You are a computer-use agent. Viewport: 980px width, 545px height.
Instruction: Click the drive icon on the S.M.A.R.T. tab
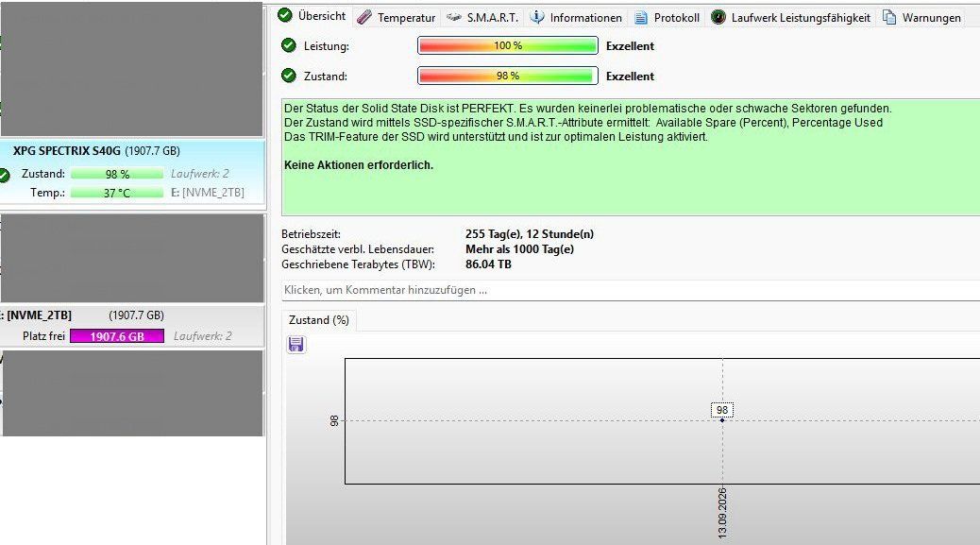[x=454, y=17]
